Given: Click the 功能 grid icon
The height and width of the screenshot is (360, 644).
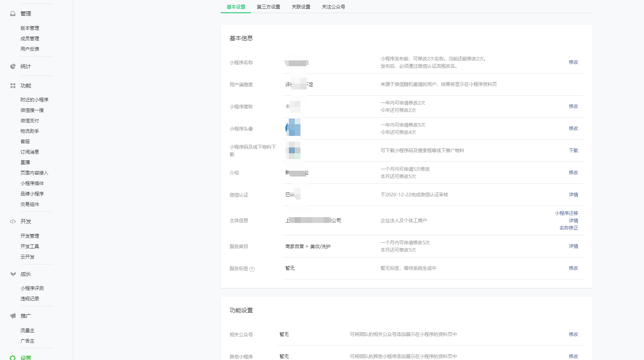Looking at the screenshot, I should click(13, 86).
